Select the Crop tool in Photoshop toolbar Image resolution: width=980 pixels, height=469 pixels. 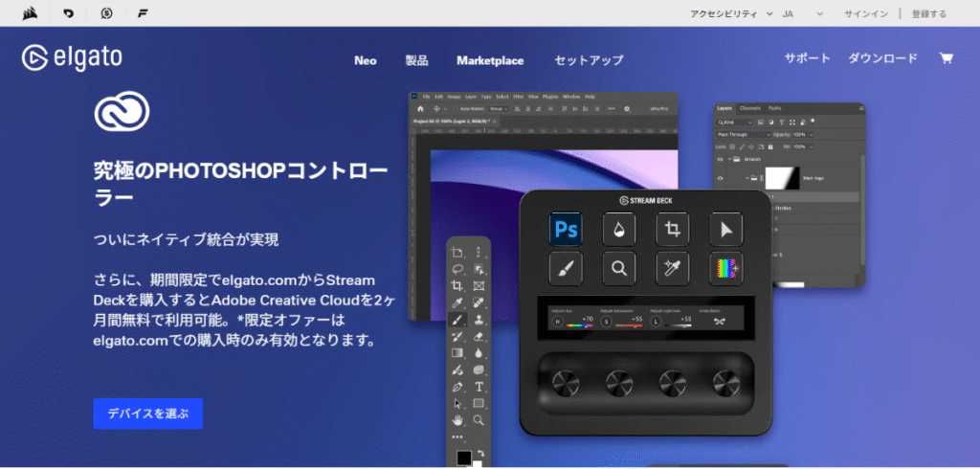coord(457,286)
